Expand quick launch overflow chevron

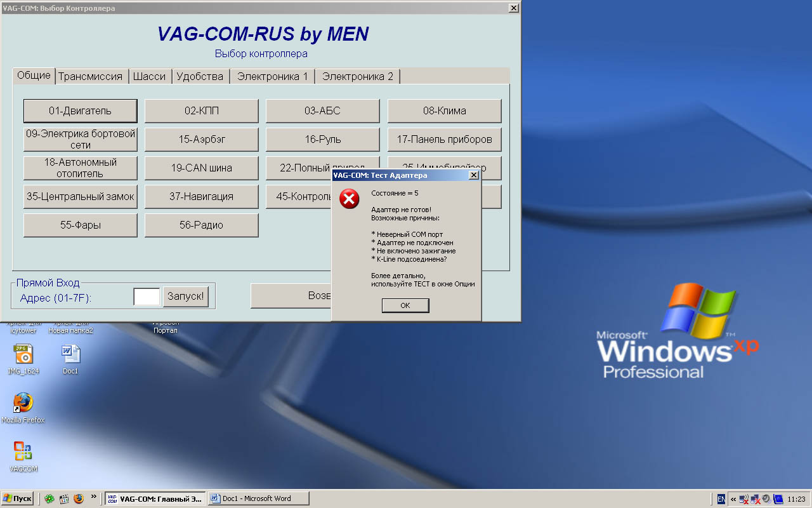(x=94, y=497)
